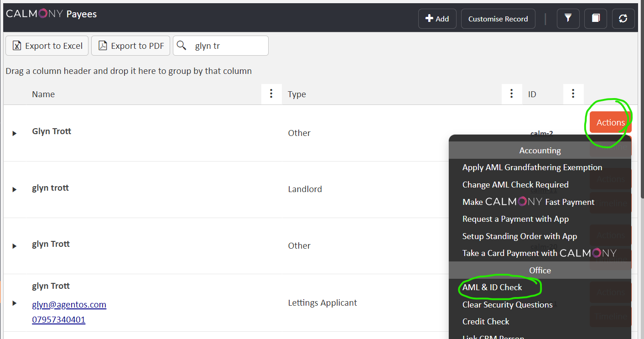Click the filter funnel icon

coord(568,19)
